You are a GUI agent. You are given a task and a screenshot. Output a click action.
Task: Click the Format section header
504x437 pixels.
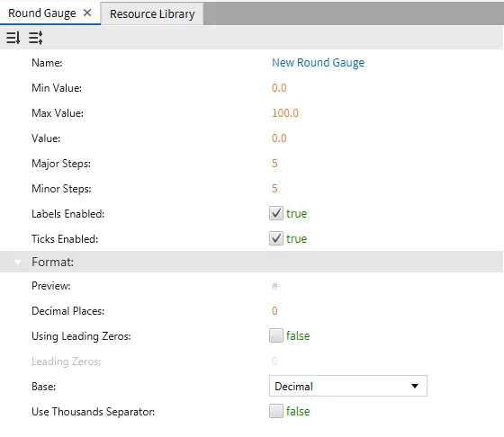(252, 262)
